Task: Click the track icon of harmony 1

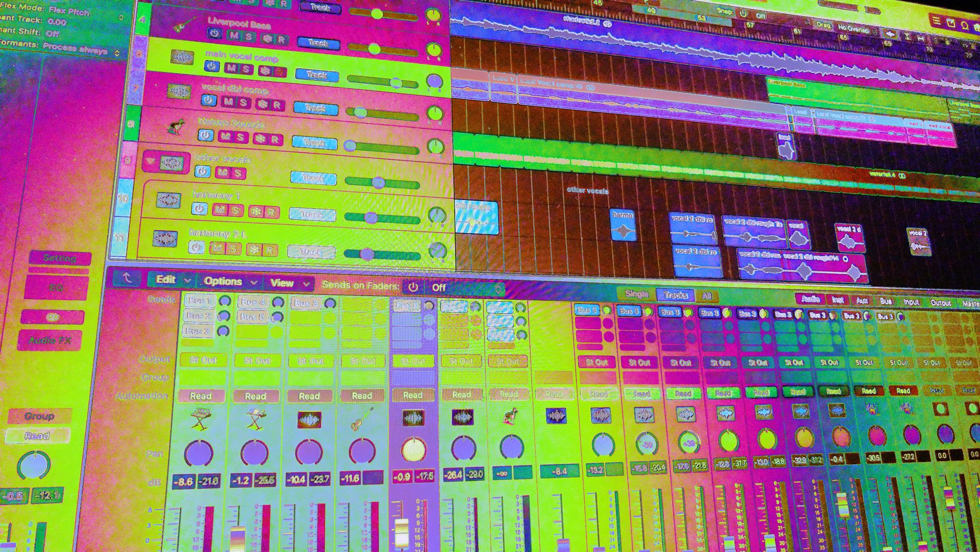Action: pyautogui.click(x=169, y=201)
